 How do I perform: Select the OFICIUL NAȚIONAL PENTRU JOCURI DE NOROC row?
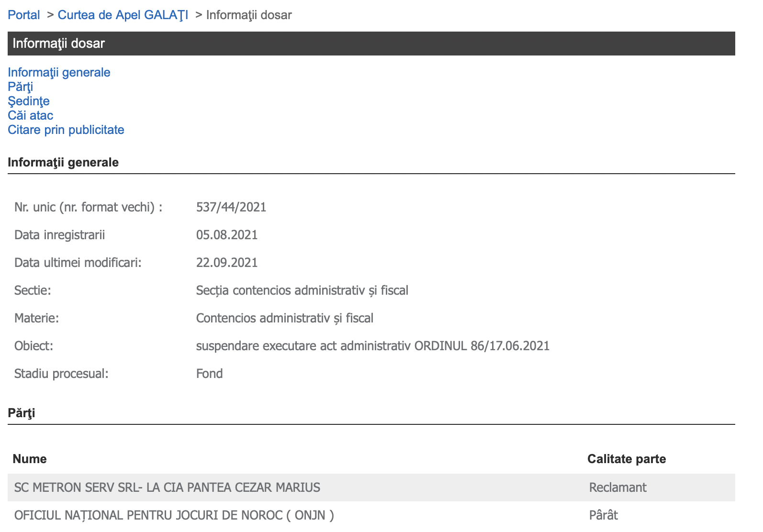[x=371, y=515]
